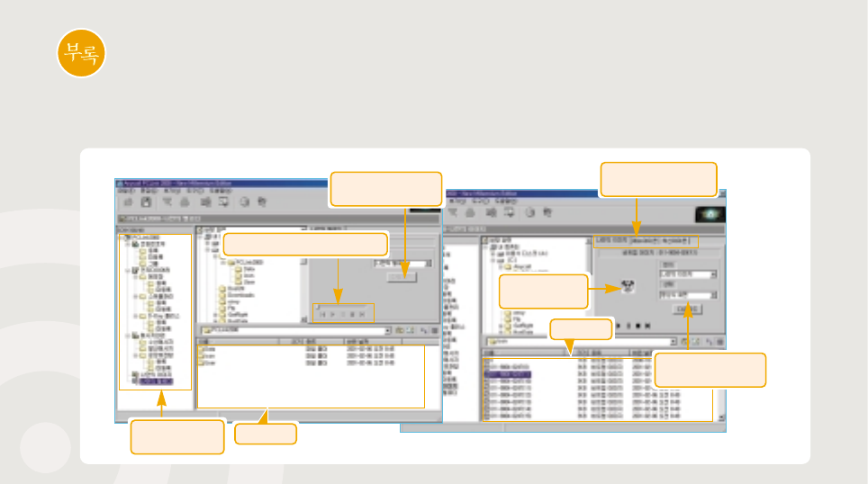The image size is (868, 484).
Task: Click the printer icon in right window toolbar
Action: coord(471,212)
